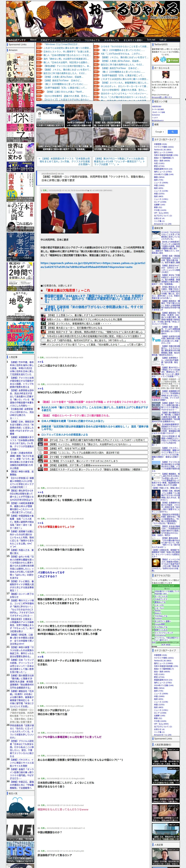Open 石破首相 米の価格 link

[x=94, y=308]
